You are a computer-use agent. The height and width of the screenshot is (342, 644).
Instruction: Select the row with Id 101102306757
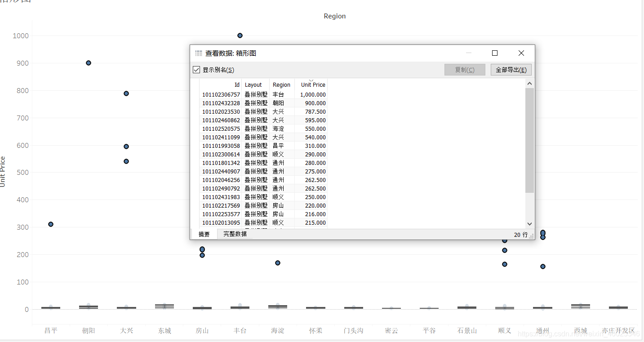click(263, 94)
